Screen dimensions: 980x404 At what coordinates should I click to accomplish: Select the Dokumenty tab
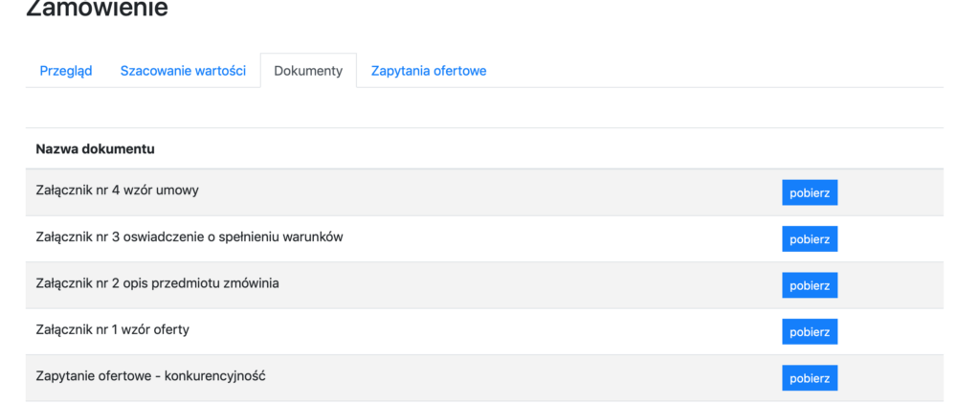coord(308,71)
